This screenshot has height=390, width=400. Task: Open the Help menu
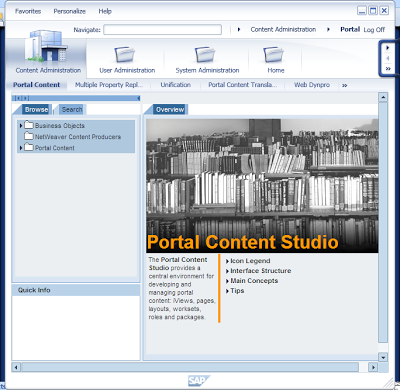click(x=105, y=11)
